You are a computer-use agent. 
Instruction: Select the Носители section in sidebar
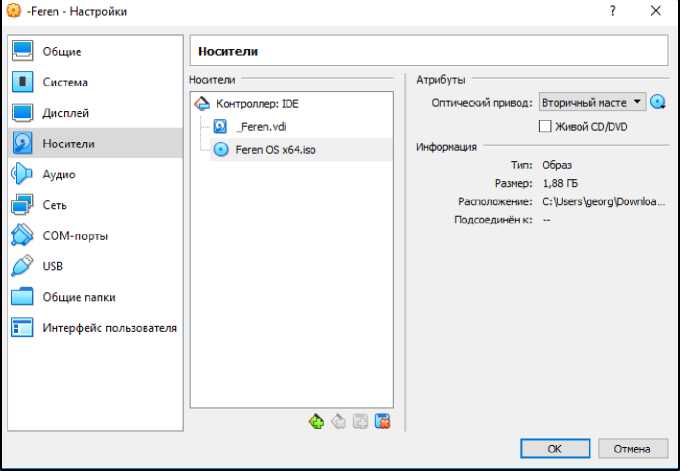click(x=95, y=143)
